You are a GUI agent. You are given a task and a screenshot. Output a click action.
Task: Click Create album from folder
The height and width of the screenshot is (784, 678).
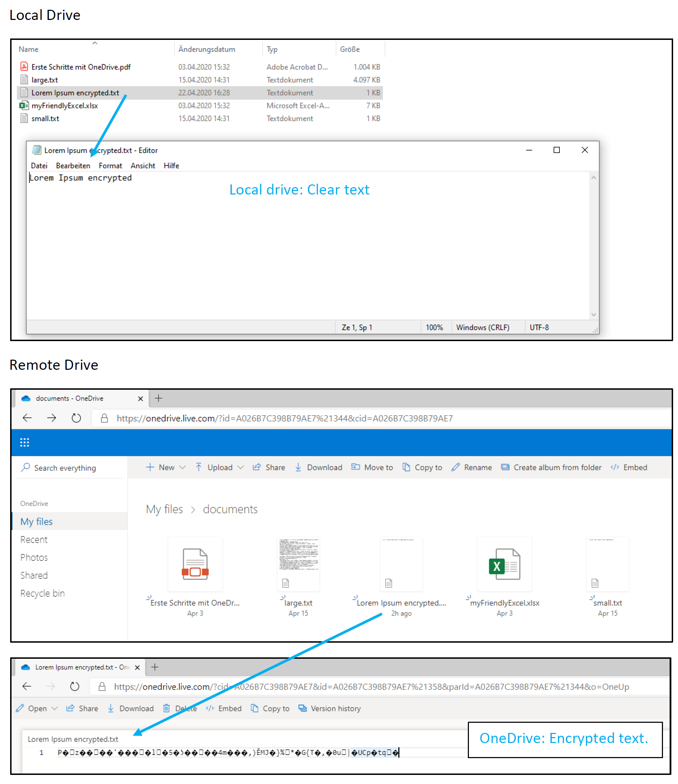[551, 467]
